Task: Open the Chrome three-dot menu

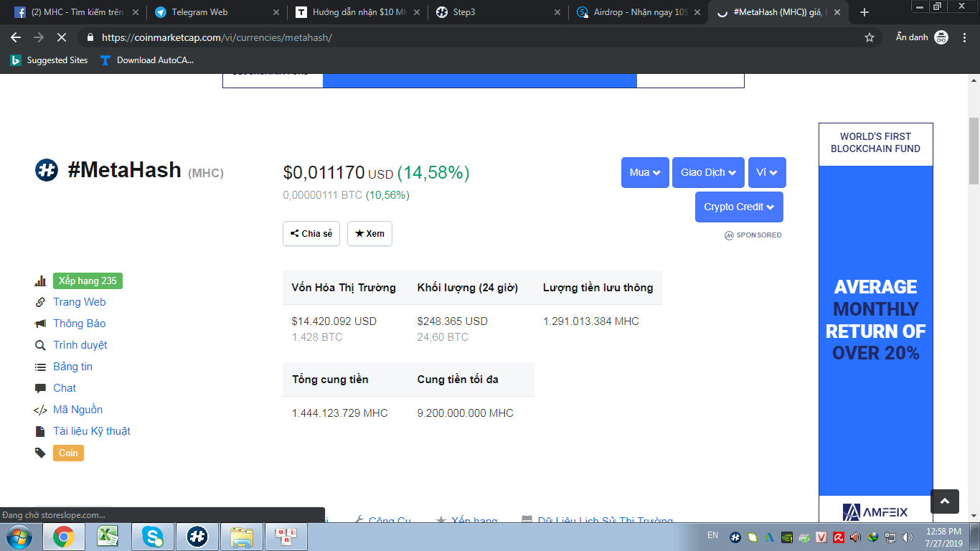Action: [965, 37]
